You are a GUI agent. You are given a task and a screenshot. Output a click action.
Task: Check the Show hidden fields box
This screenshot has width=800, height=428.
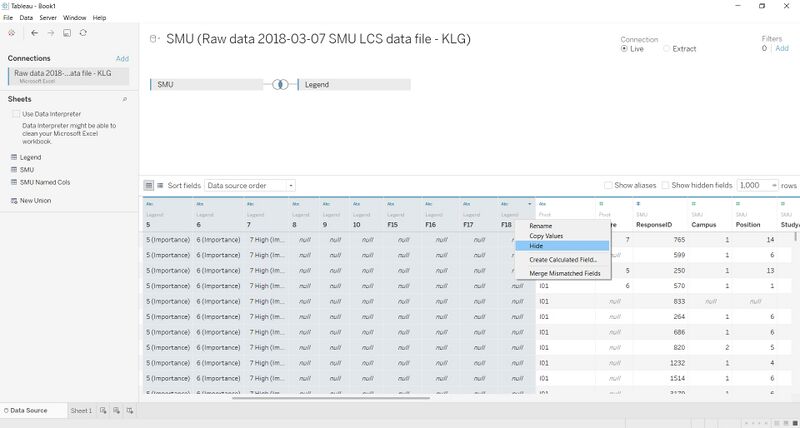pos(665,186)
